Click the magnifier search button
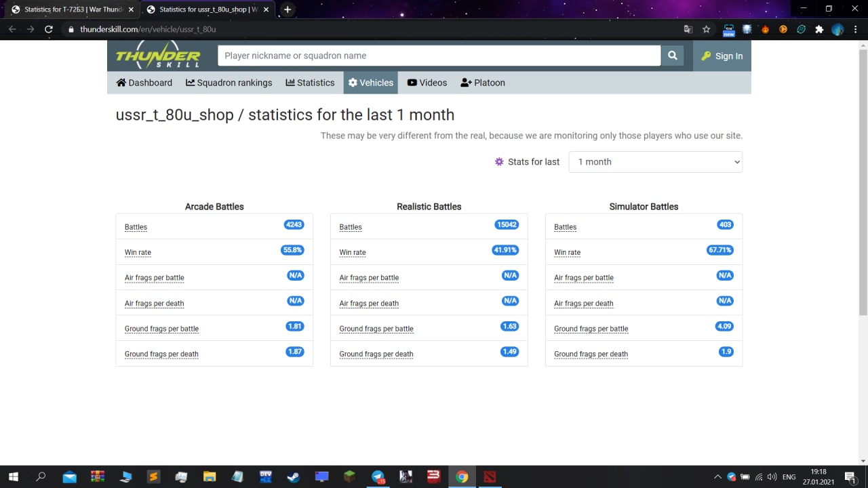Viewport: 868px width, 488px height. click(673, 56)
